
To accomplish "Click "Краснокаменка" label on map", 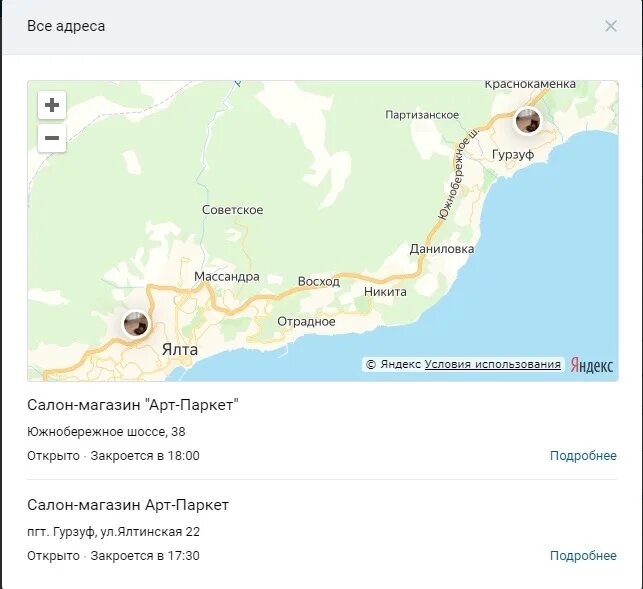I will (530, 84).
